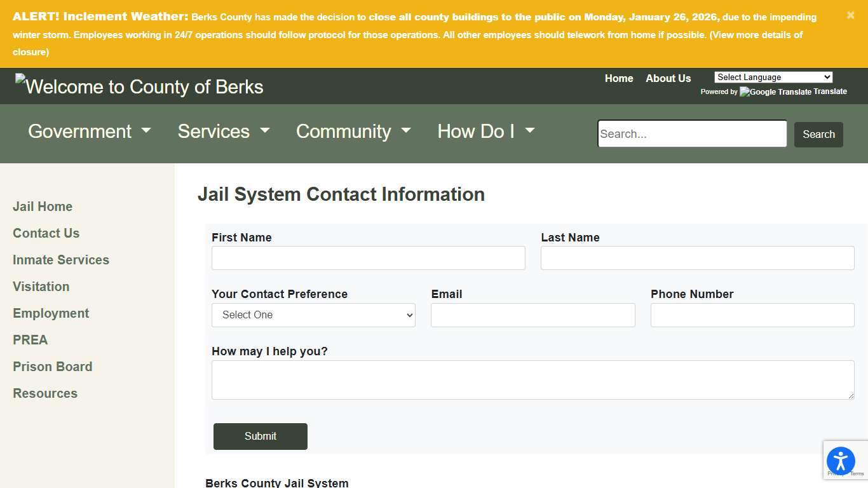Click the Search button
This screenshot has height=488, width=868.
(818, 134)
